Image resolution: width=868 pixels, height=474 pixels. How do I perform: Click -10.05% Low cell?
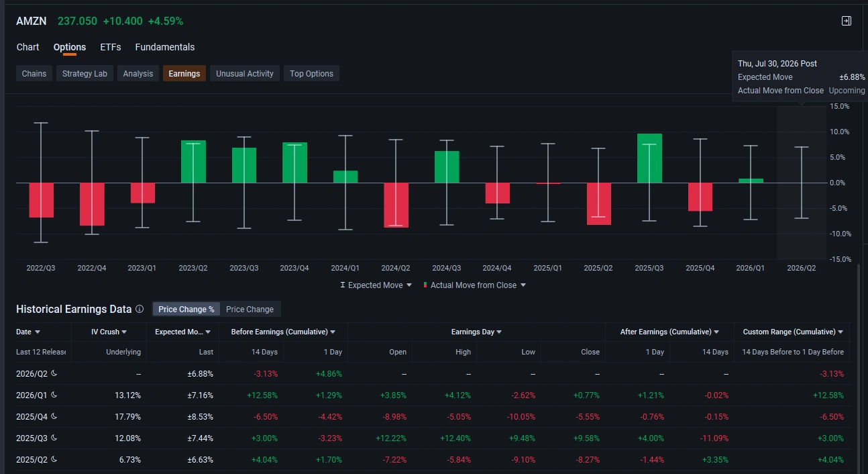[x=520, y=416]
